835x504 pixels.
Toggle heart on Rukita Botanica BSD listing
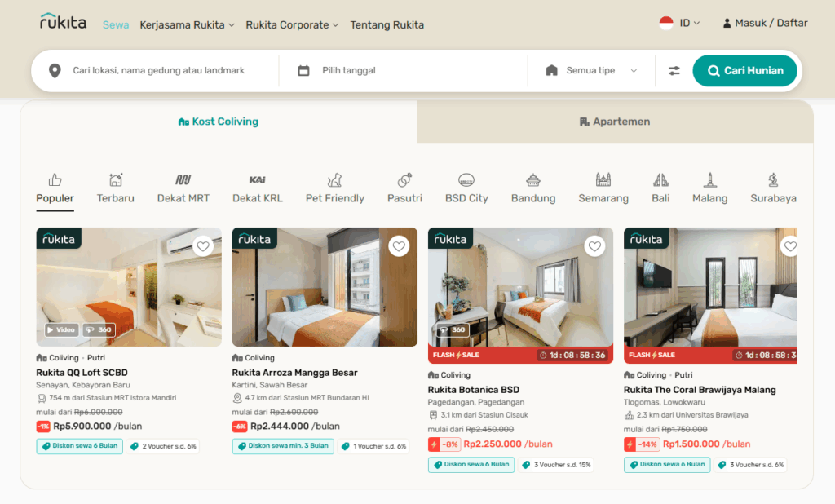click(x=594, y=246)
